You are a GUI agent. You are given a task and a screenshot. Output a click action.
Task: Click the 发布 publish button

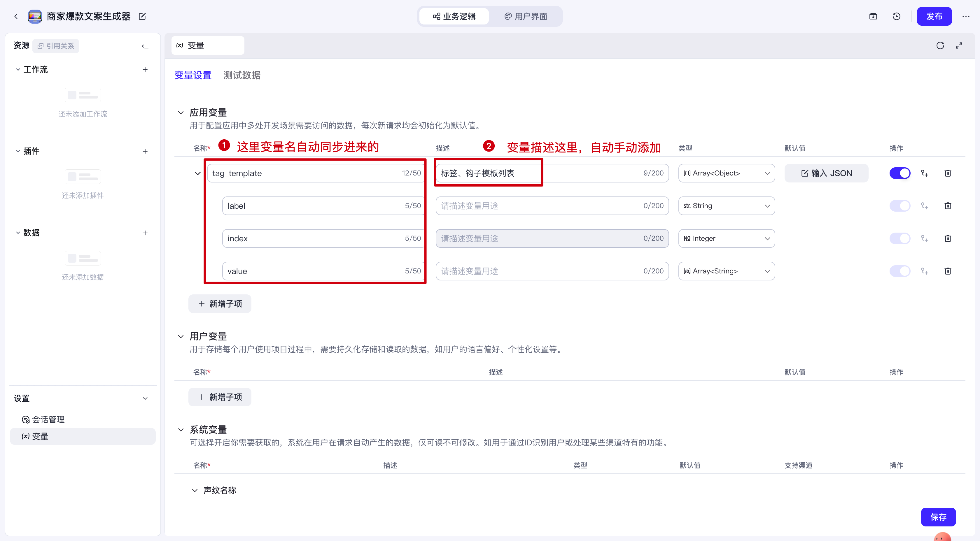(934, 16)
